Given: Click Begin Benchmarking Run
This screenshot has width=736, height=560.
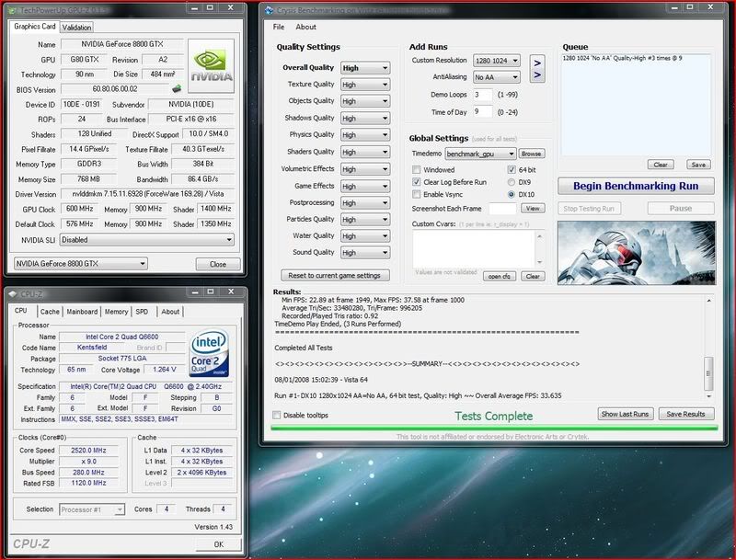Looking at the screenshot, I should 636,186.
